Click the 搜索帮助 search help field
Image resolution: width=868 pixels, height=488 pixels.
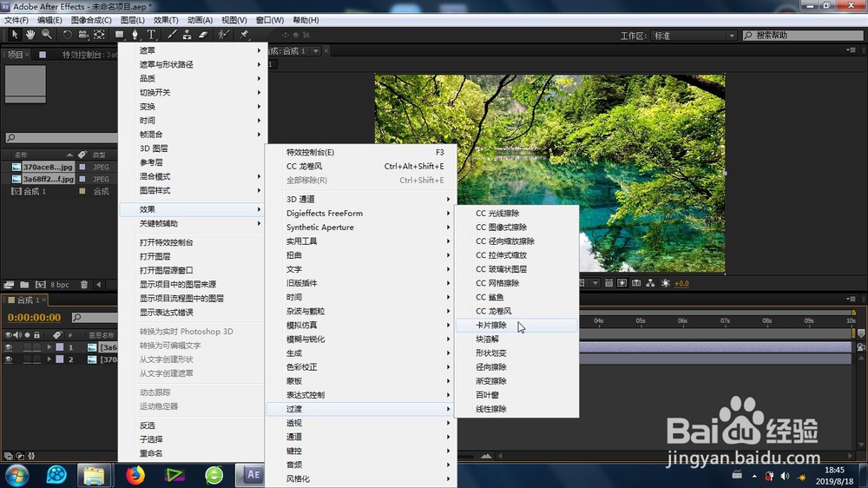[803, 36]
